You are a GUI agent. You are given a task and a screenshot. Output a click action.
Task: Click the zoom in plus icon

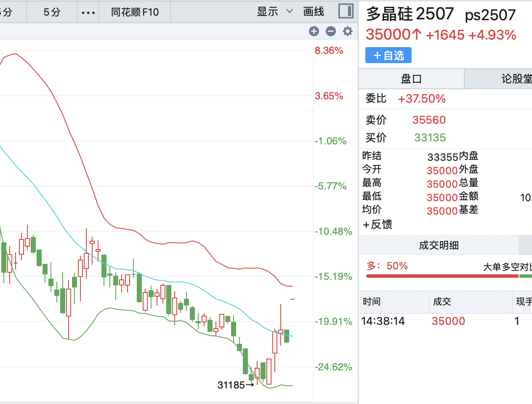(314, 31)
